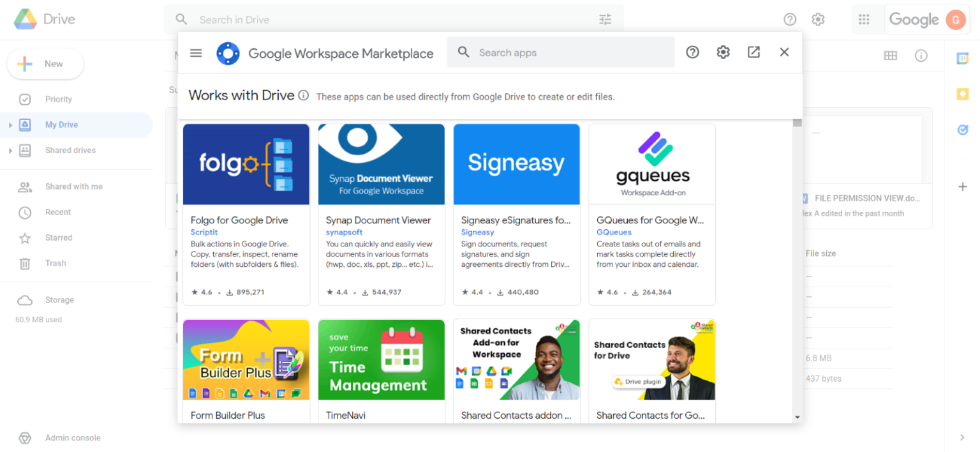Open Google Calendar from the right side panel

(963, 58)
